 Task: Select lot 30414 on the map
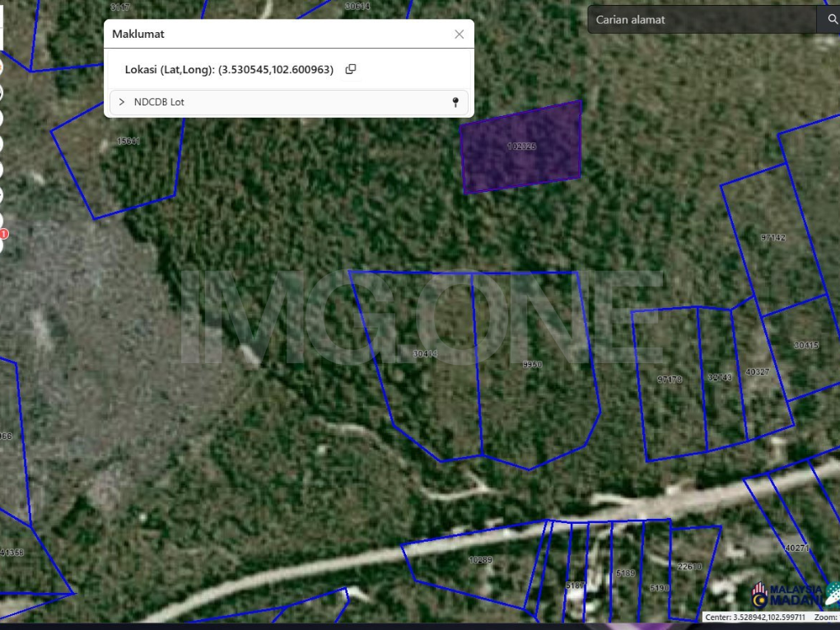pyautogui.click(x=425, y=353)
